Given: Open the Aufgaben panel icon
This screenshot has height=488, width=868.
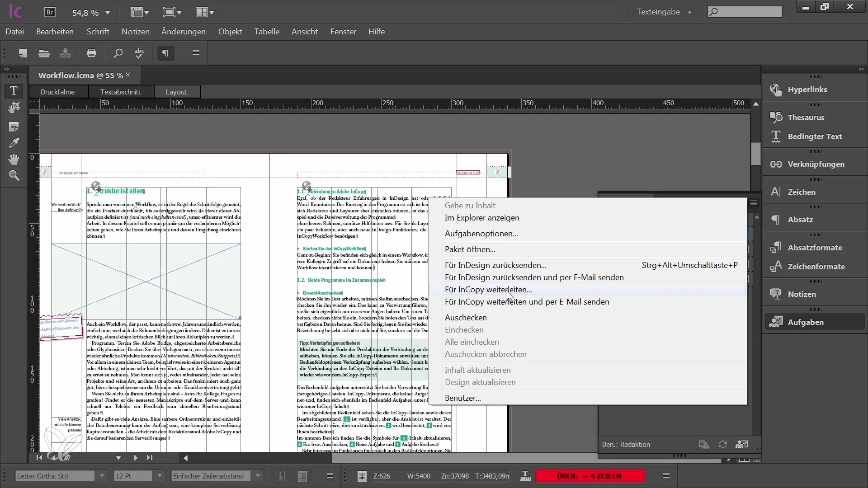Looking at the screenshot, I should (x=777, y=322).
